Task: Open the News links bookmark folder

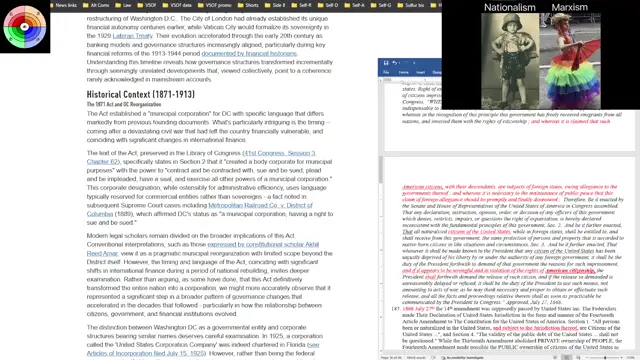Action: click(x=63, y=5)
